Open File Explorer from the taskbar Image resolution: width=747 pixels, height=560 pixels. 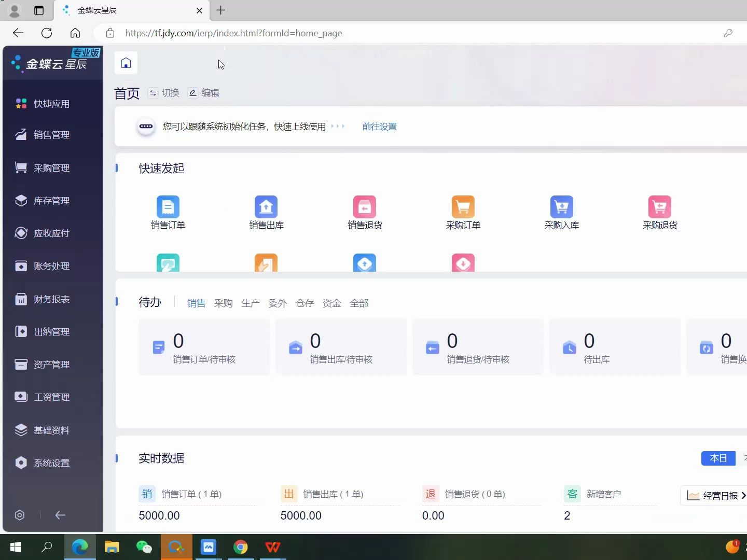click(112, 547)
